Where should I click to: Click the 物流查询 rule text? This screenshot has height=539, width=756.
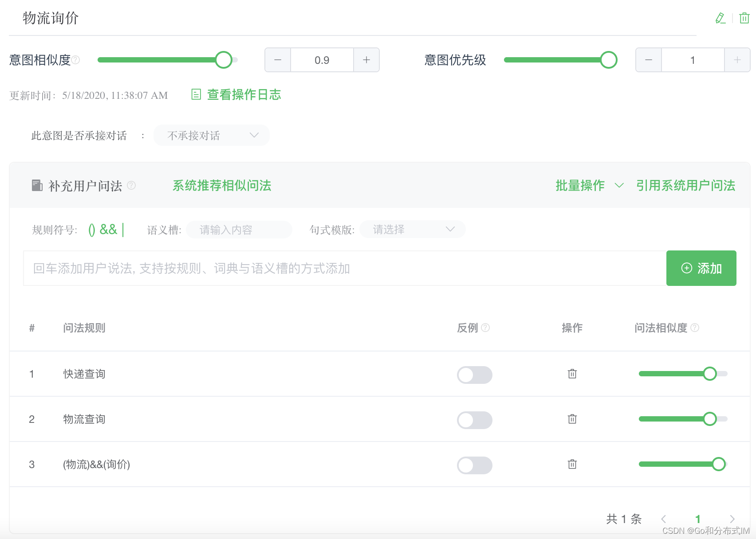tap(84, 419)
